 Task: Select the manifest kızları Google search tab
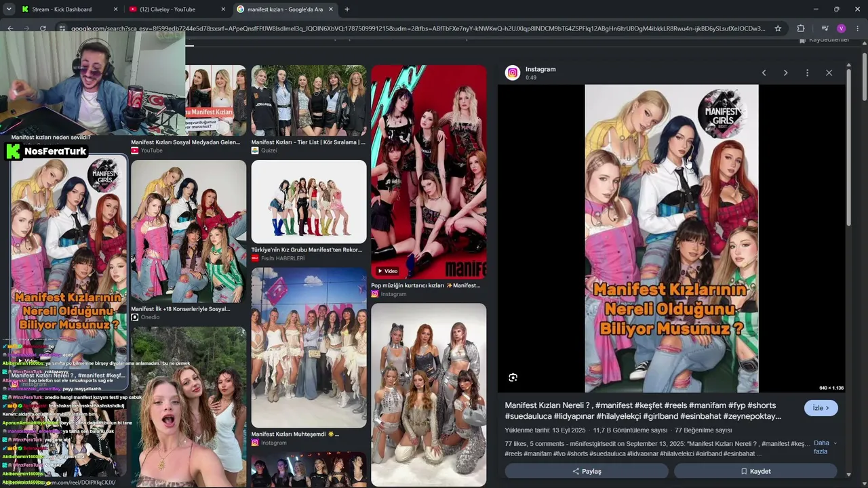click(x=285, y=9)
